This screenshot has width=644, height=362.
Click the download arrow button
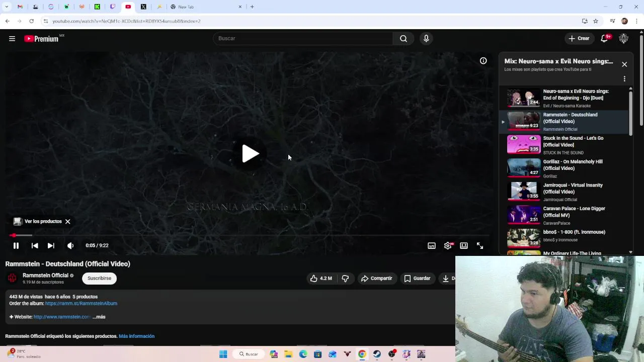447,278
